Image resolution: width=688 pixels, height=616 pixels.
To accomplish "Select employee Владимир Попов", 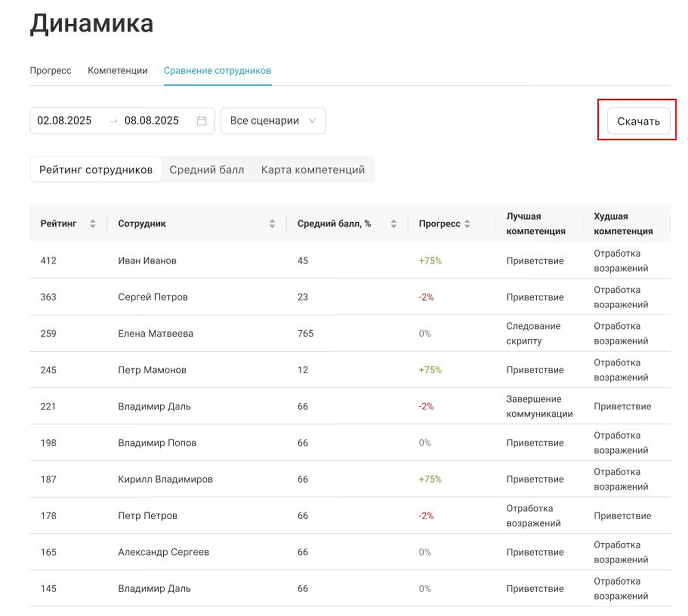I will [x=157, y=443].
